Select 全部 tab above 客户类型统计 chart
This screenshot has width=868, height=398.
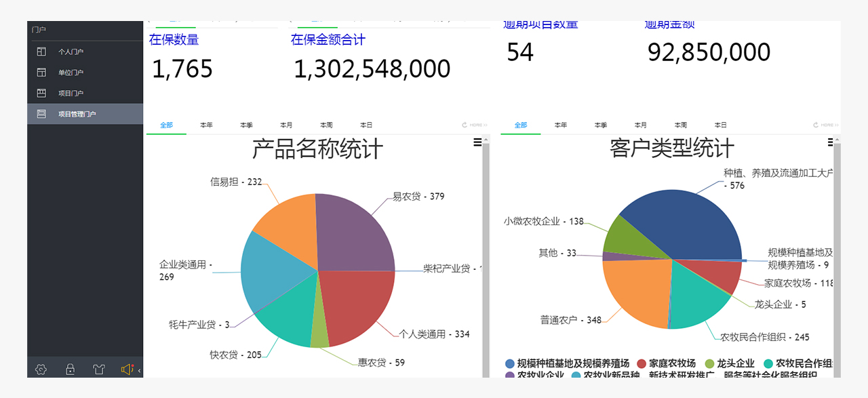(x=521, y=125)
